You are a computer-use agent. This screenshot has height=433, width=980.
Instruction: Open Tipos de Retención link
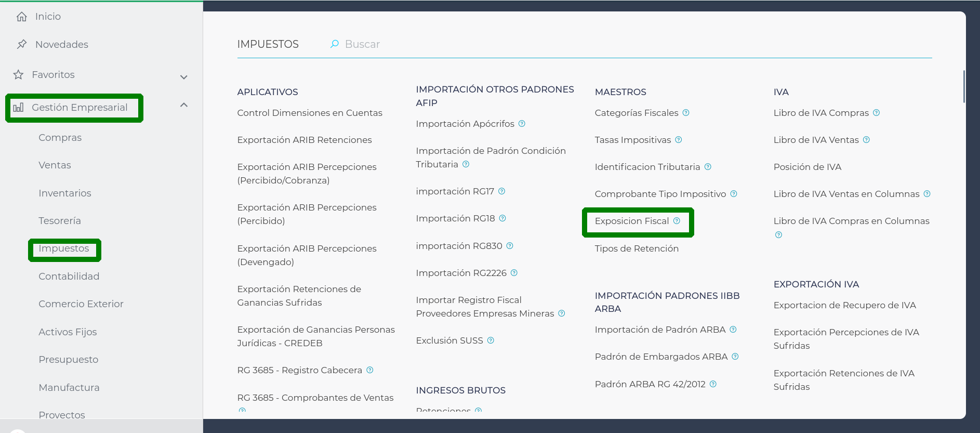[x=637, y=248]
